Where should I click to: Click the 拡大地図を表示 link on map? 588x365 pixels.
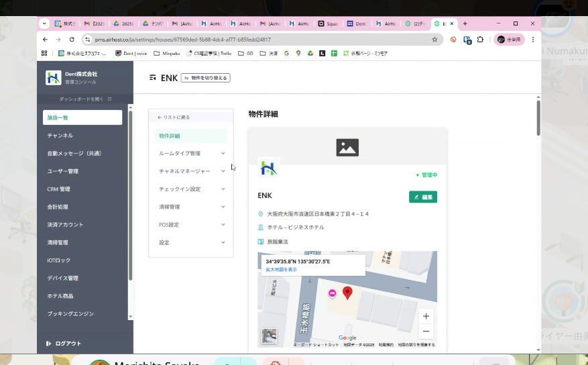point(281,270)
